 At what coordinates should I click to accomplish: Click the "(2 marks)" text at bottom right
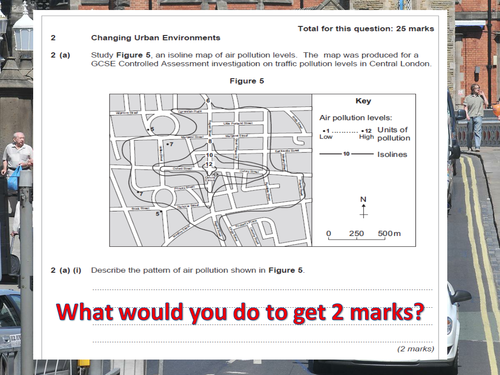pos(416,349)
